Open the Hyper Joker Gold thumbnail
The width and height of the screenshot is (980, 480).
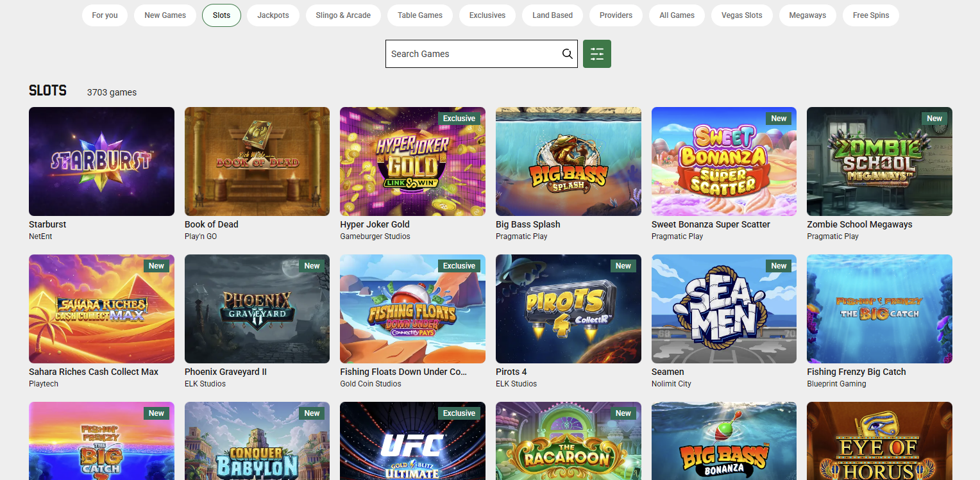[412, 161]
